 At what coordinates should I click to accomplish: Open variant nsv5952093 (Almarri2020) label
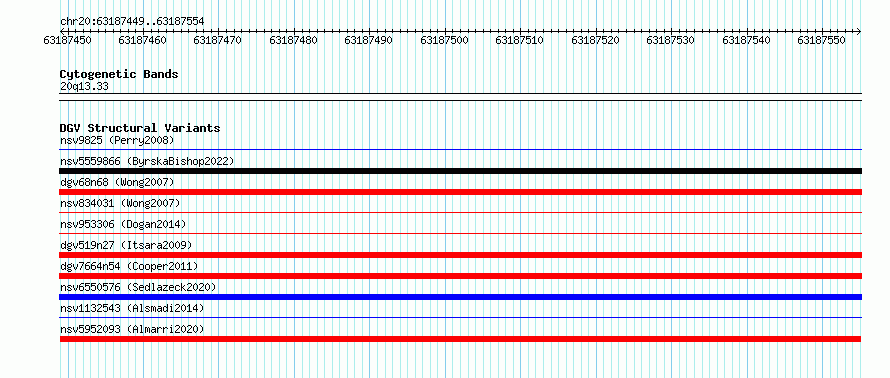pos(132,329)
